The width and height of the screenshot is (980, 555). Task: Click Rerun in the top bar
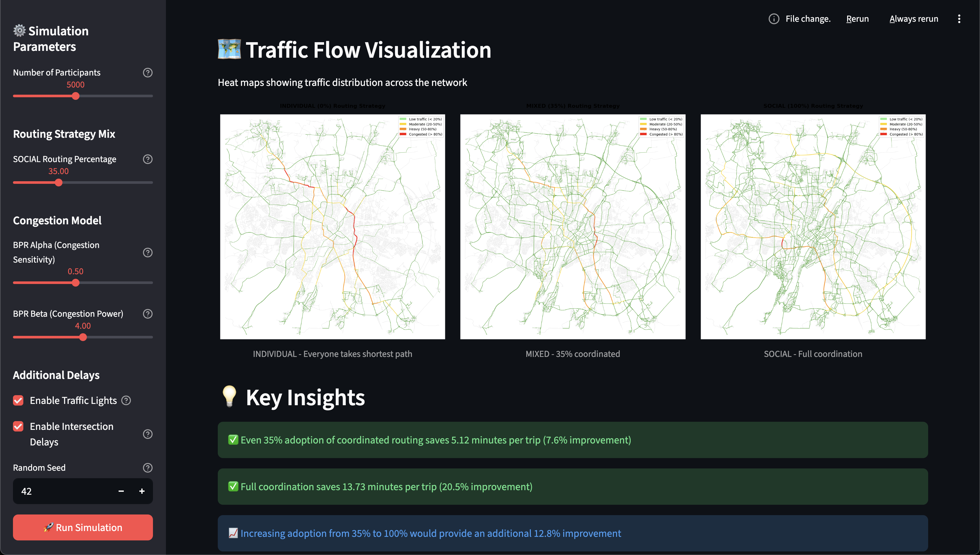(x=857, y=19)
